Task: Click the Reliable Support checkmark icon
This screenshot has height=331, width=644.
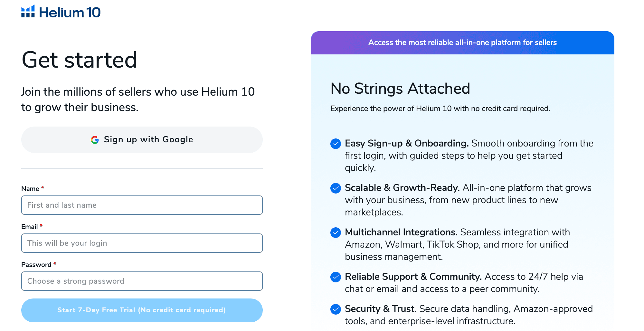Action: (x=336, y=277)
